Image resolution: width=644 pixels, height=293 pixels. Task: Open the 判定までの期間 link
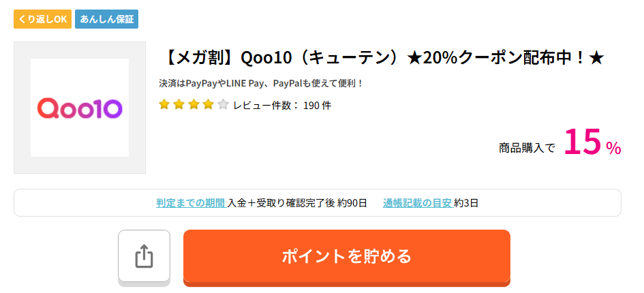[191, 202]
